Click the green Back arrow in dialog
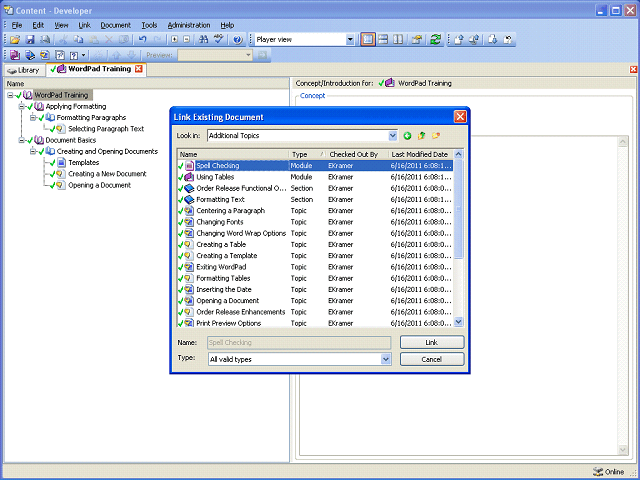640x480 pixels. pos(407,136)
